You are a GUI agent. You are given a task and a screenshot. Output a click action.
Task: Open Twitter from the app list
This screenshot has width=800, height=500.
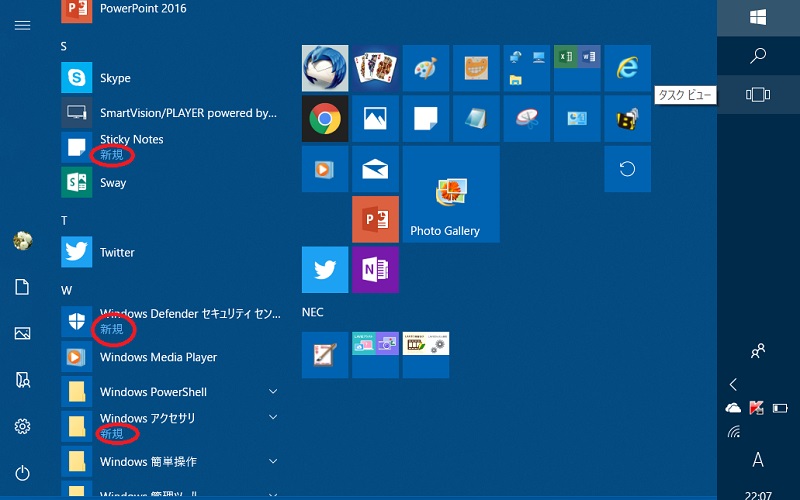coord(171,252)
